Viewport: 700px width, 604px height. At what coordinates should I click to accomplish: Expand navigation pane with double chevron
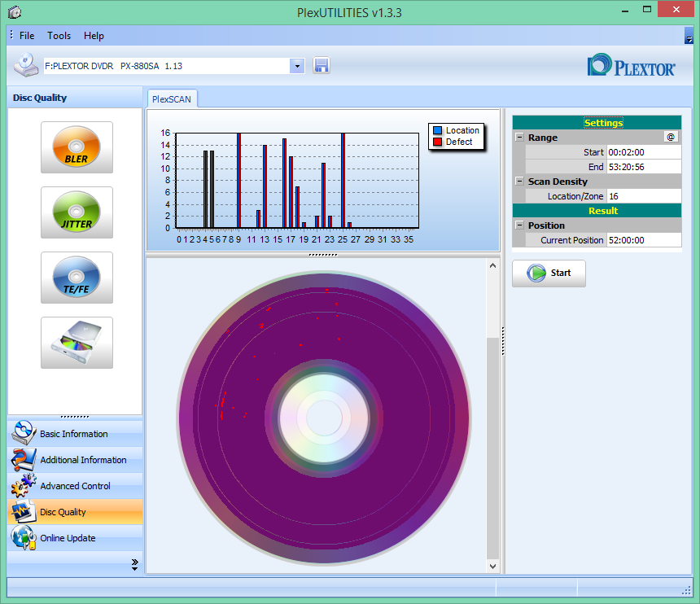click(134, 564)
